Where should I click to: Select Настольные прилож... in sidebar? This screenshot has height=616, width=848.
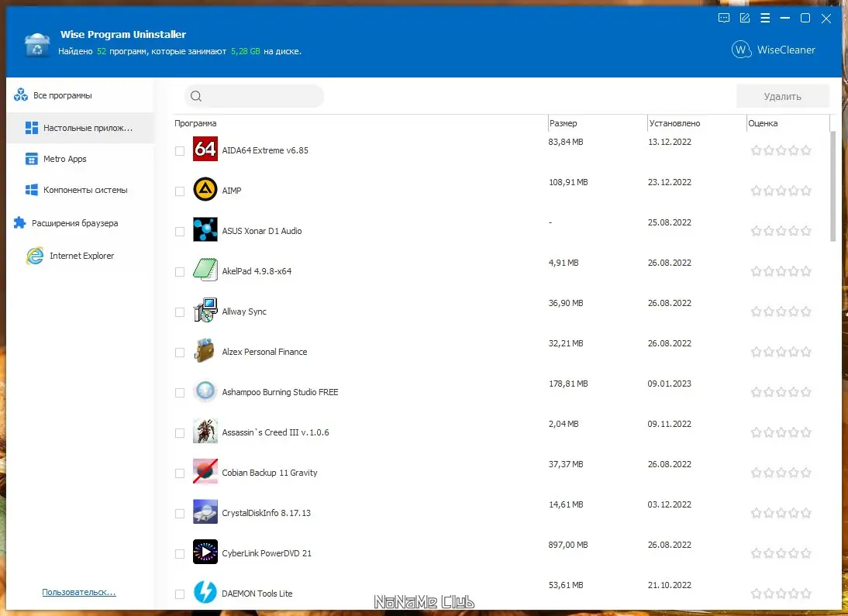click(x=80, y=128)
